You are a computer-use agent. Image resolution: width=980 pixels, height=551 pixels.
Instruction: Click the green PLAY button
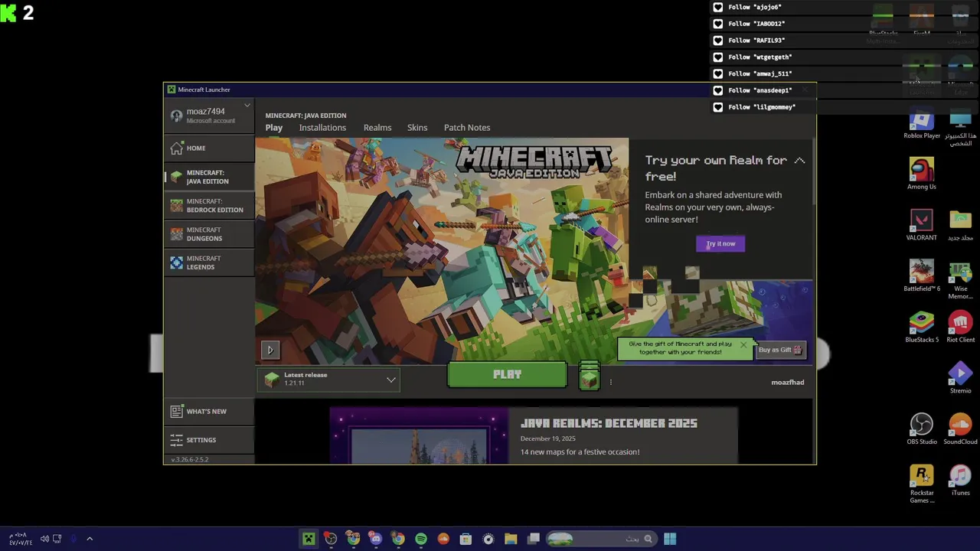tap(507, 375)
